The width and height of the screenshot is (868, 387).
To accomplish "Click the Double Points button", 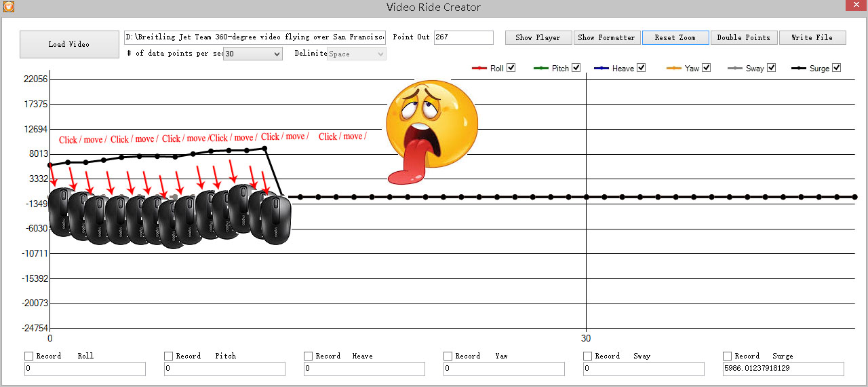I will (744, 37).
